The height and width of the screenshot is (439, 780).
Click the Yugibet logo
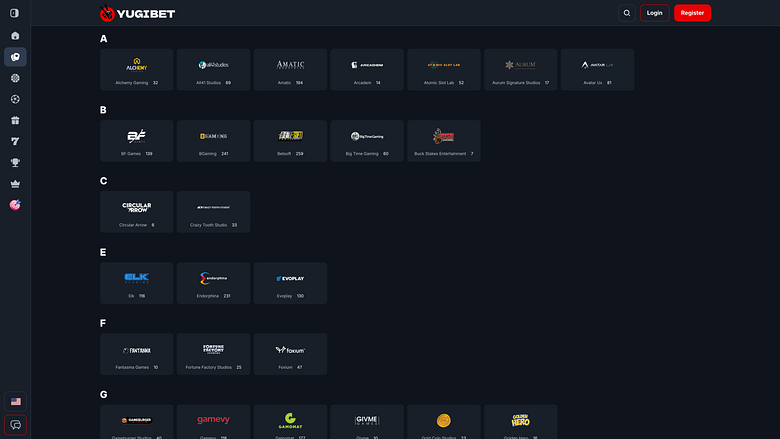(137, 13)
